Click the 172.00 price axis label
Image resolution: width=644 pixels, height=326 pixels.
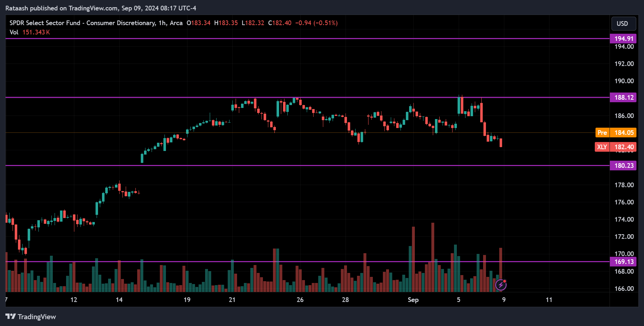point(624,237)
